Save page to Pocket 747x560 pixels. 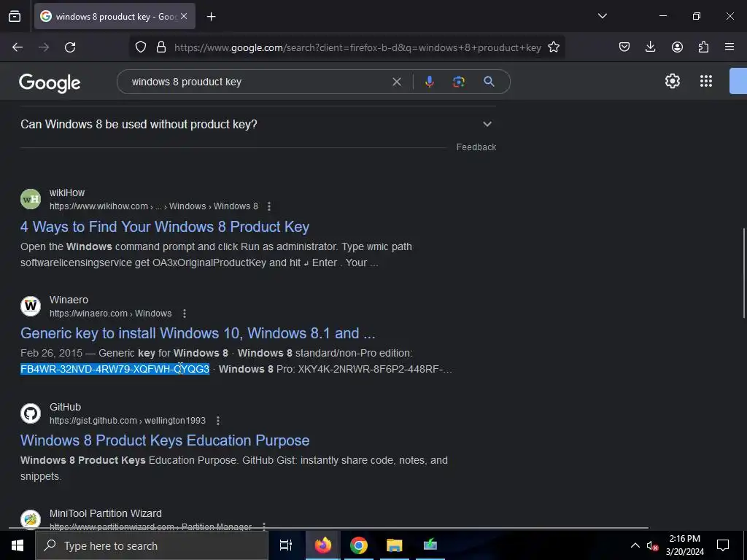pyautogui.click(x=624, y=47)
